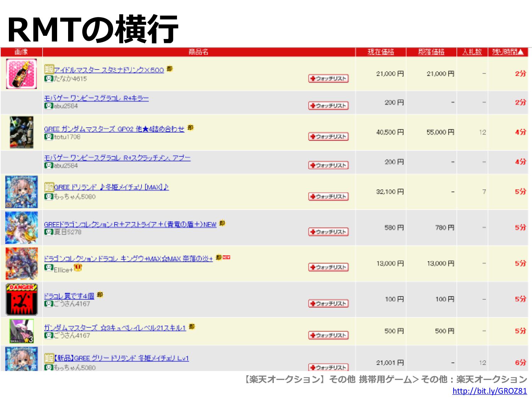Image resolution: width=532 pixels, height=399 pixels.
Task: Click buyout price 55,000 円
Action: (440, 132)
